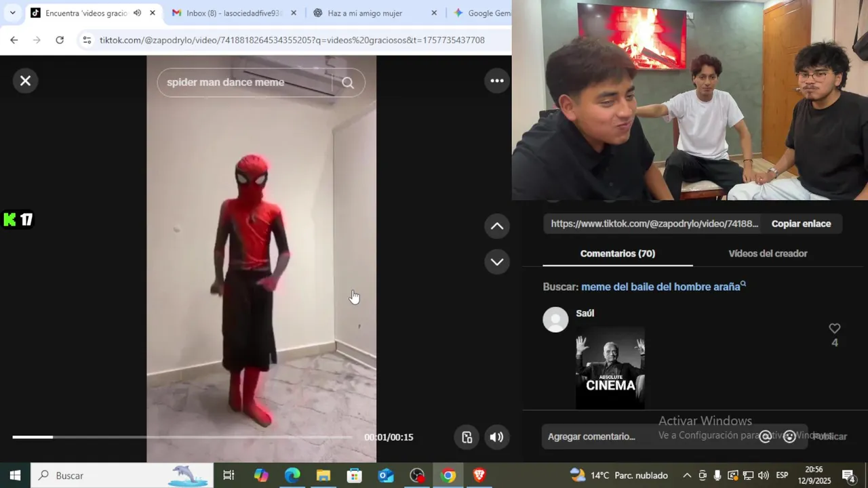Switch to the Gmail Inbox (8) tab
The image size is (868, 488).
click(225, 13)
